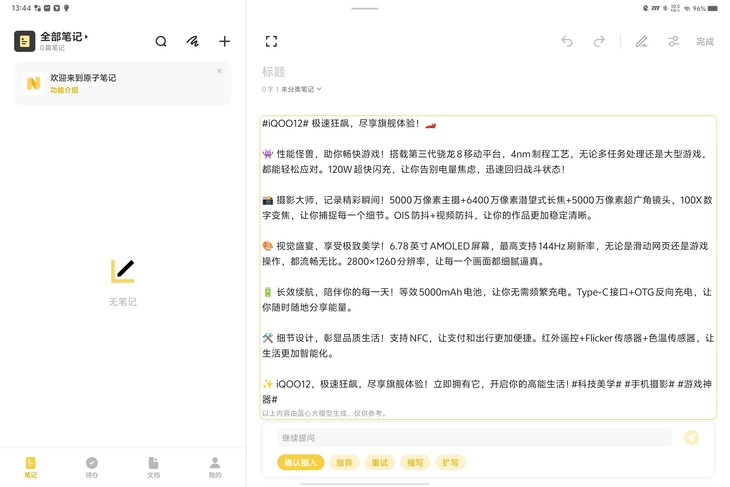
Task: Shorten the text with 缩写
Action: [415, 462]
